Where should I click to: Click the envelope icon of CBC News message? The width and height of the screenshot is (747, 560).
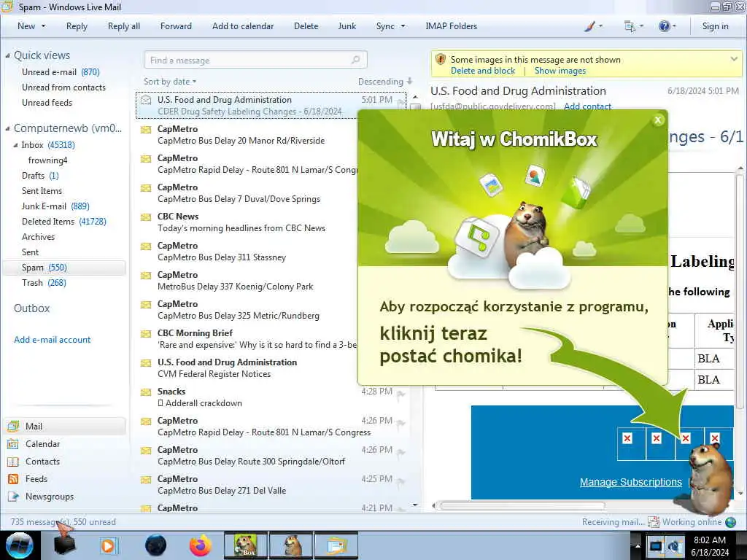tap(146, 217)
